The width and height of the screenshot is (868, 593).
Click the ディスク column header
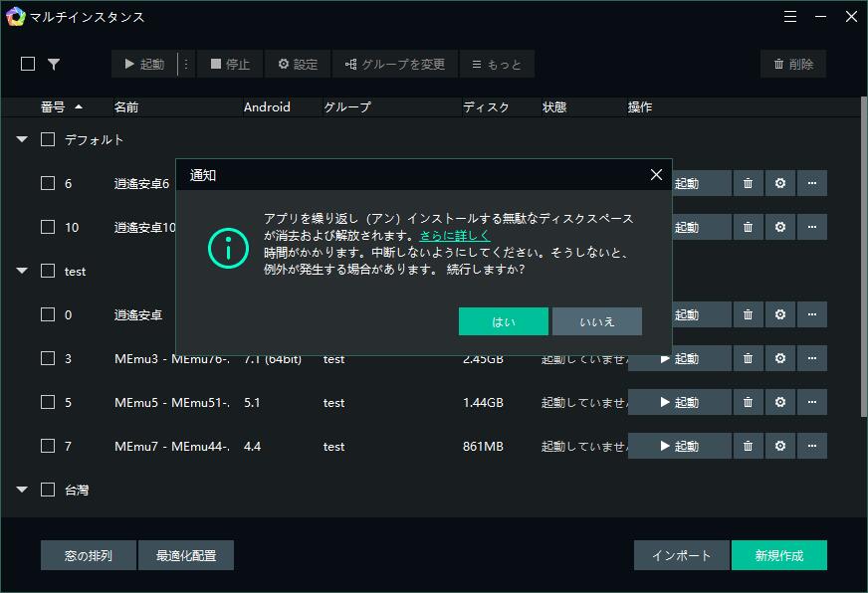[486, 106]
